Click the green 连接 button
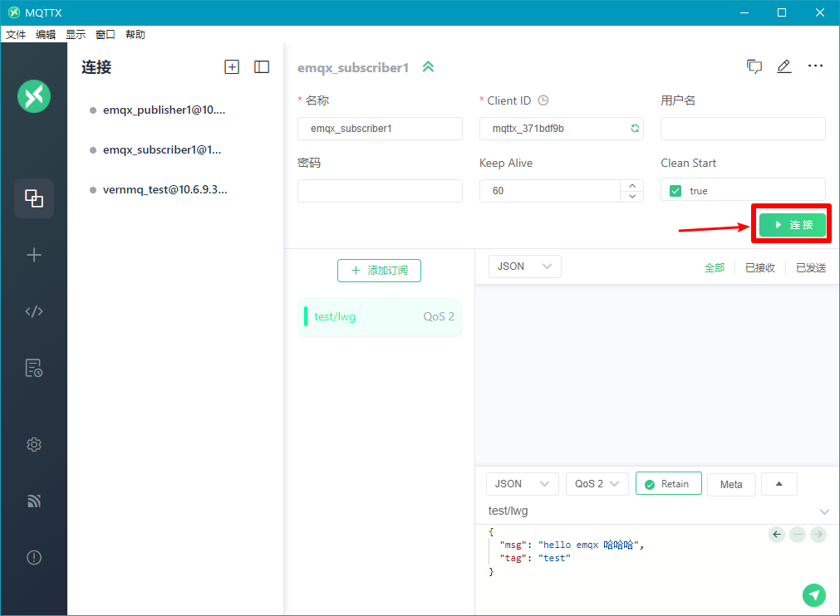 coord(793,225)
